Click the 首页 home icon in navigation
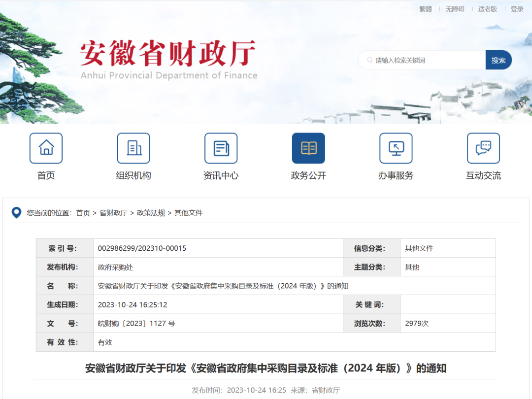Screen dimensions: 532x399 coord(46,148)
